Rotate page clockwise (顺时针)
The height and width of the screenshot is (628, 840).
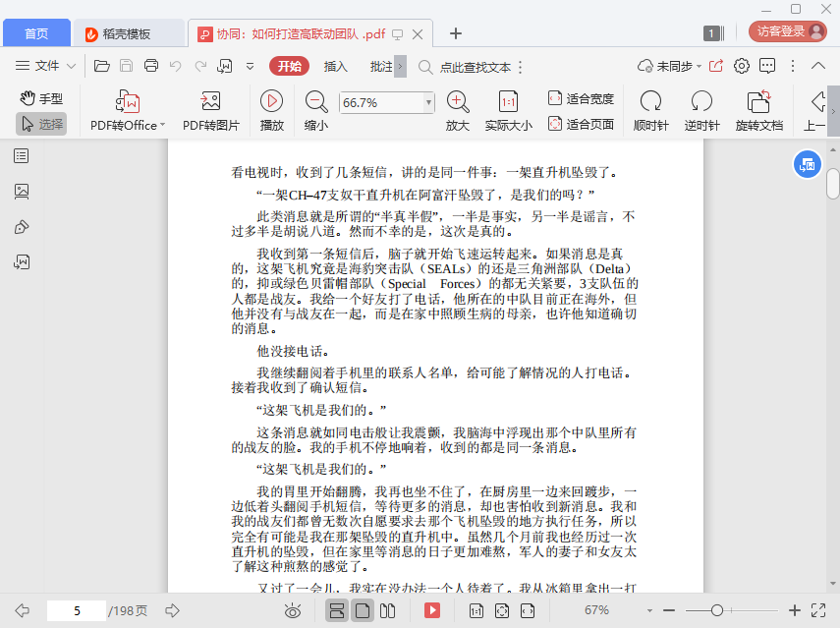point(651,111)
